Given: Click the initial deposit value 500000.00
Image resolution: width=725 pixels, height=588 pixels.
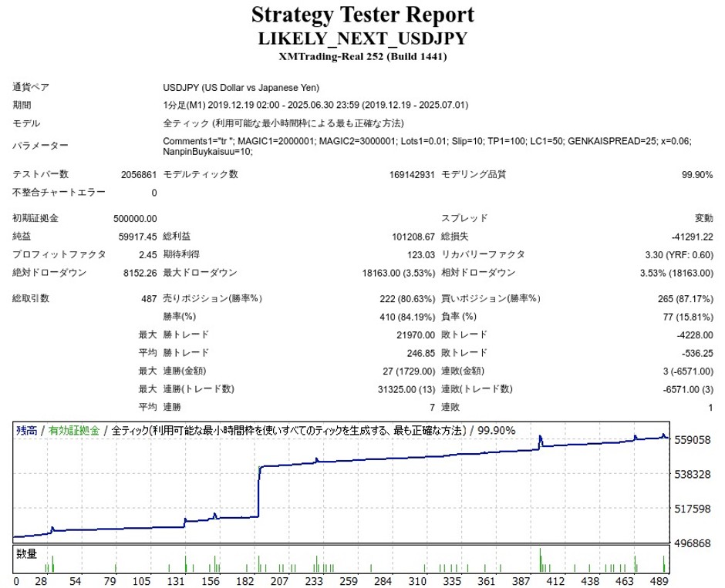Looking at the screenshot, I should (135, 219).
